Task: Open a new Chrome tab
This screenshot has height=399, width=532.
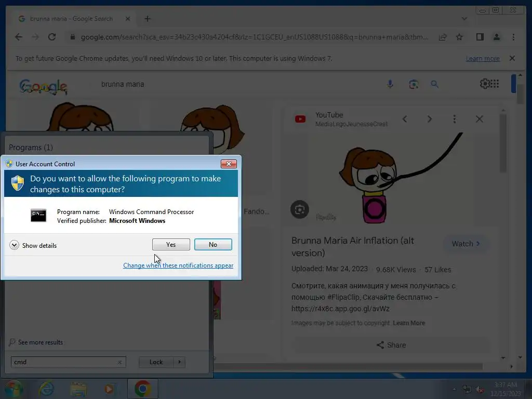Action: coord(147,19)
